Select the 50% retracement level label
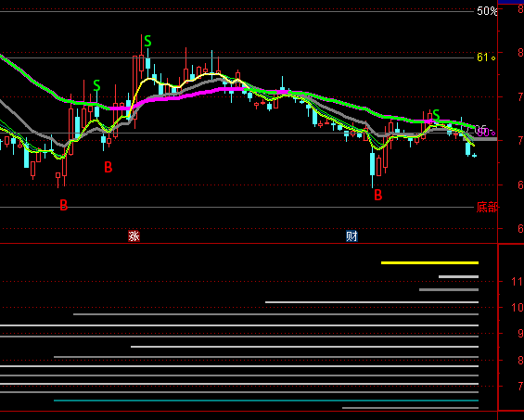The height and width of the screenshot is (420, 524). (x=487, y=11)
